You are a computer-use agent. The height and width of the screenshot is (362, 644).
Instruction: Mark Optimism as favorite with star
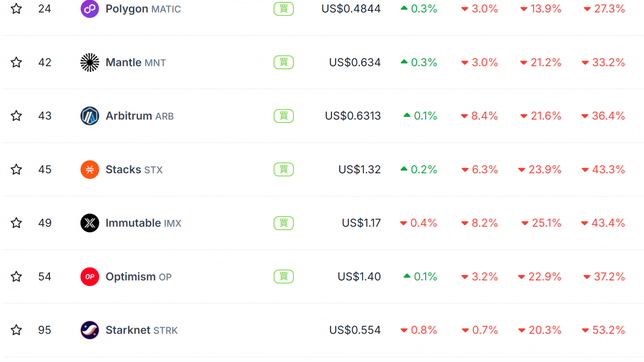17,277
